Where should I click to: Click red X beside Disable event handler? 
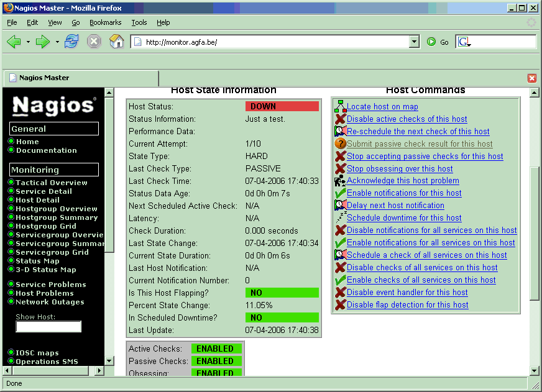click(340, 292)
